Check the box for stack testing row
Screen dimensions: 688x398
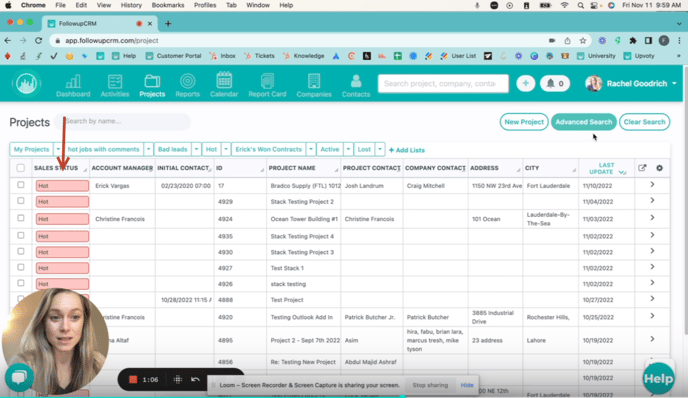(x=21, y=283)
